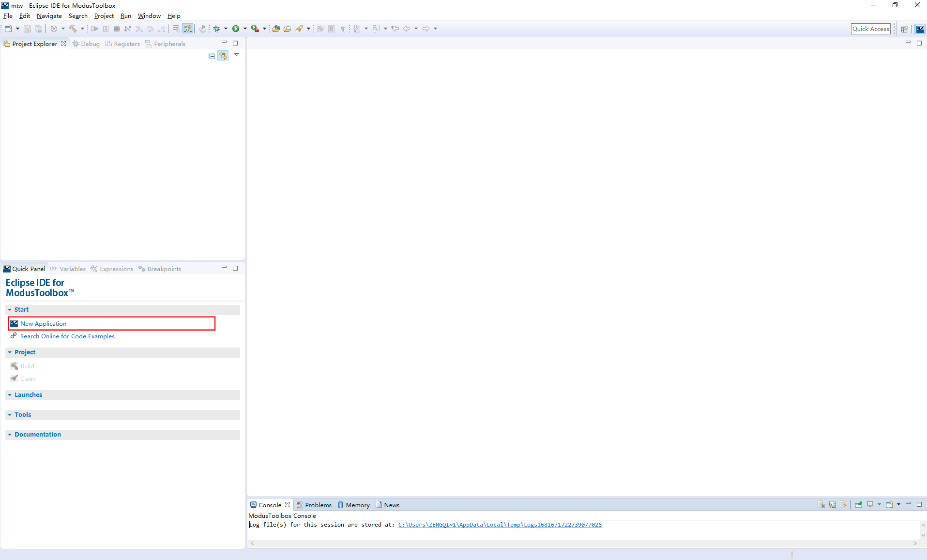
Task: Expand the Documentation section
Action: pos(11,434)
